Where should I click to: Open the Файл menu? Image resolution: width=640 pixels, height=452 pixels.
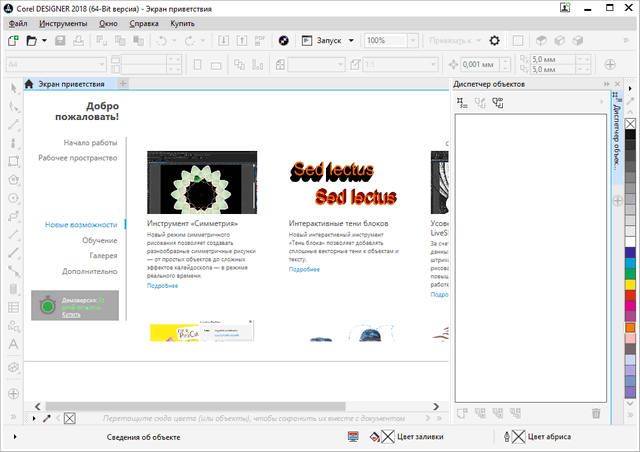[x=18, y=22]
